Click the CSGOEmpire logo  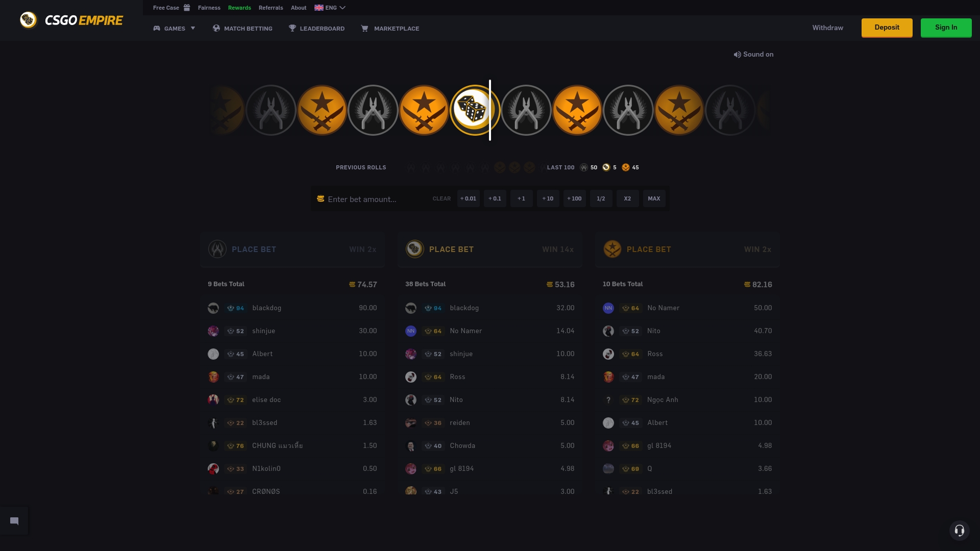tap(71, 20)
